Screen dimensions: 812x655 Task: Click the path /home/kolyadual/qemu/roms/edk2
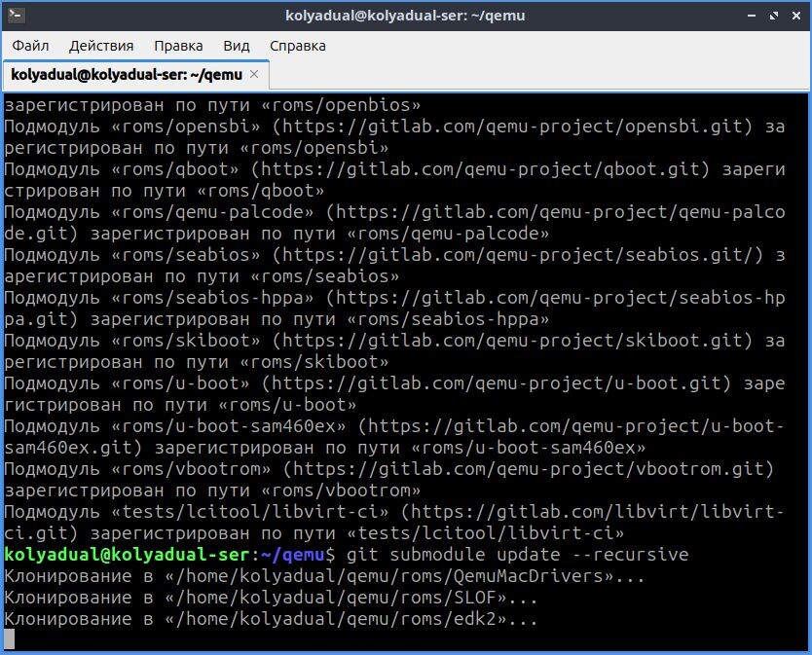(x=336, y=619)
